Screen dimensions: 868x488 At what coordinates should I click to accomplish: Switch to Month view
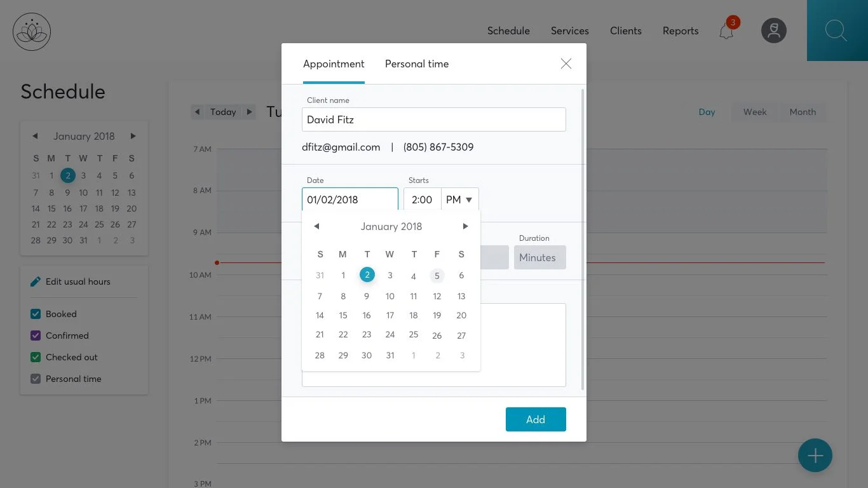click(x=803, y=112)
